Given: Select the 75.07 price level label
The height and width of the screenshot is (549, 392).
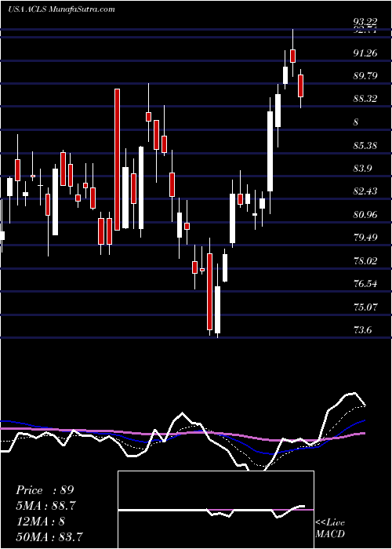Looking at the screenshot, I should click(x=365, y=307).
